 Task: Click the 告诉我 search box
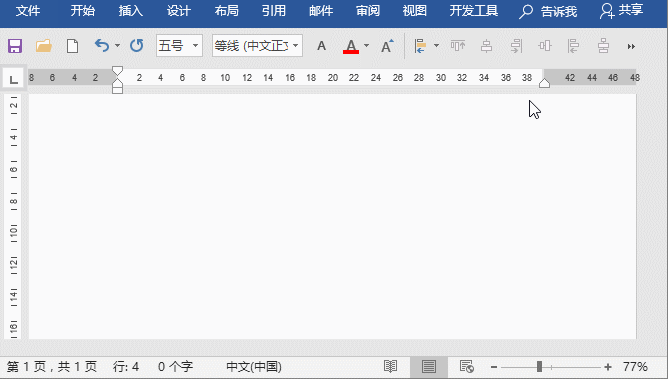(548, 11)
